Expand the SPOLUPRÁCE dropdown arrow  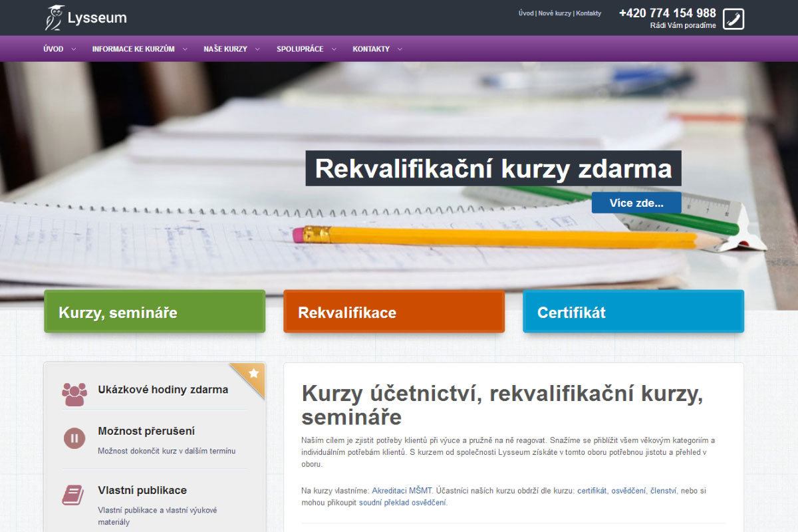334,49
